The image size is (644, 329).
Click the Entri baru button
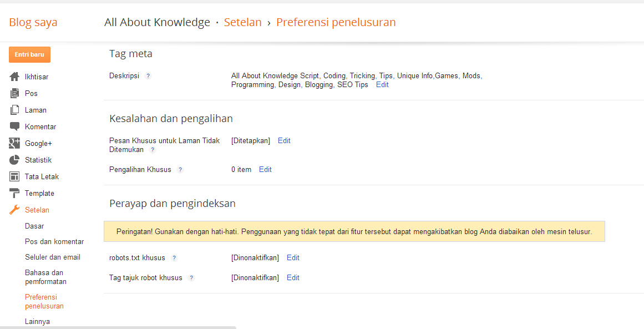(29, 54)
